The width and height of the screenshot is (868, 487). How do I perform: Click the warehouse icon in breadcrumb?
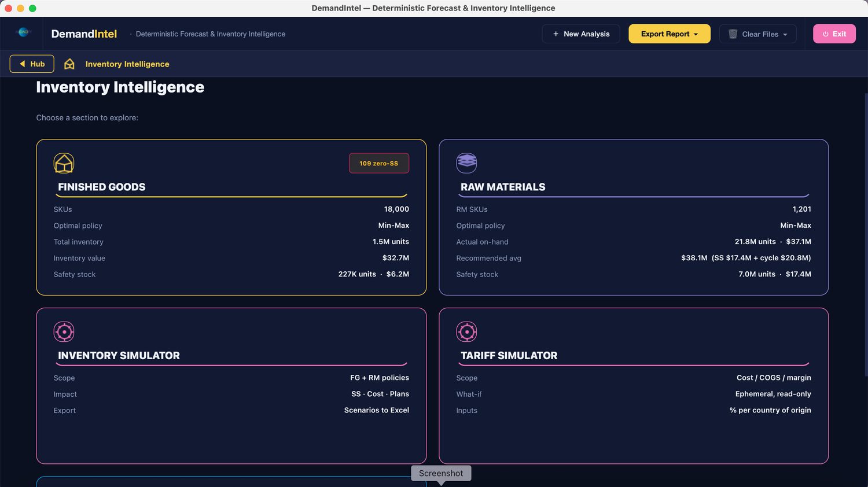coord(69,64)
